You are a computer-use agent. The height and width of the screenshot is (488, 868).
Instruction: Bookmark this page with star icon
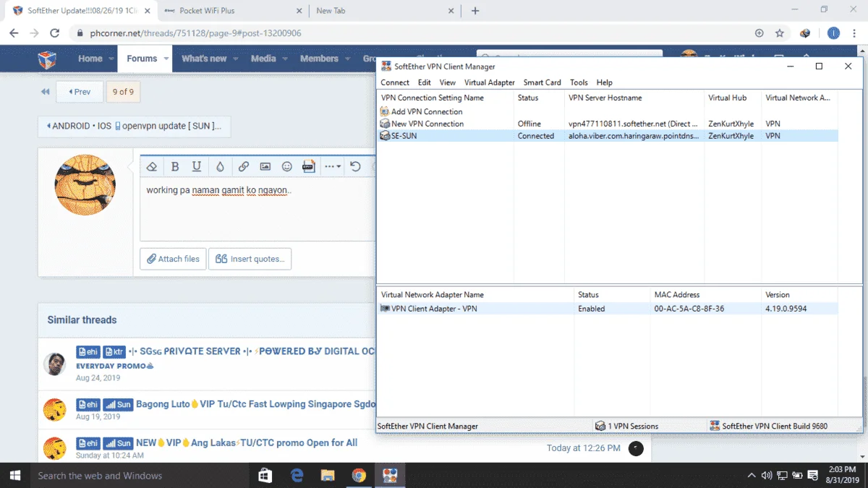pyautogui.click(x=780, y=33)
